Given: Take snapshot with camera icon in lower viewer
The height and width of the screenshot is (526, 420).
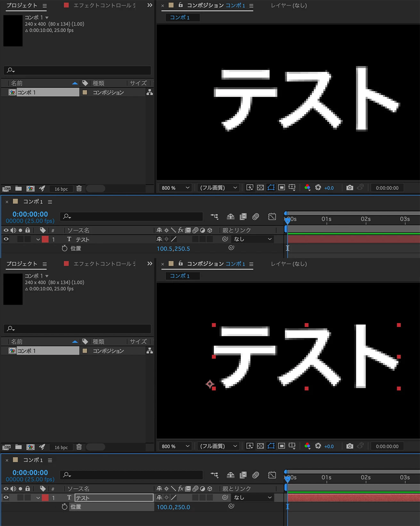Looking at the screenshot, I should click(350, 446).
